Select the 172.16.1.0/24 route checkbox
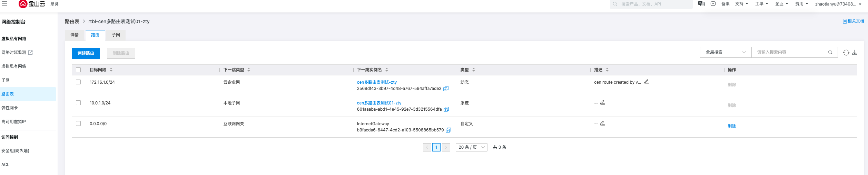 78,82
